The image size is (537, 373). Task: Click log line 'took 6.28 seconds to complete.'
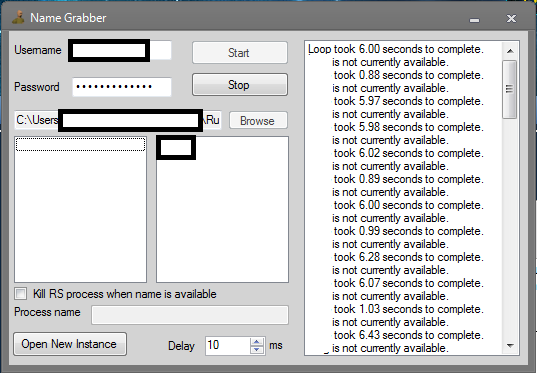tap(409, 258)
